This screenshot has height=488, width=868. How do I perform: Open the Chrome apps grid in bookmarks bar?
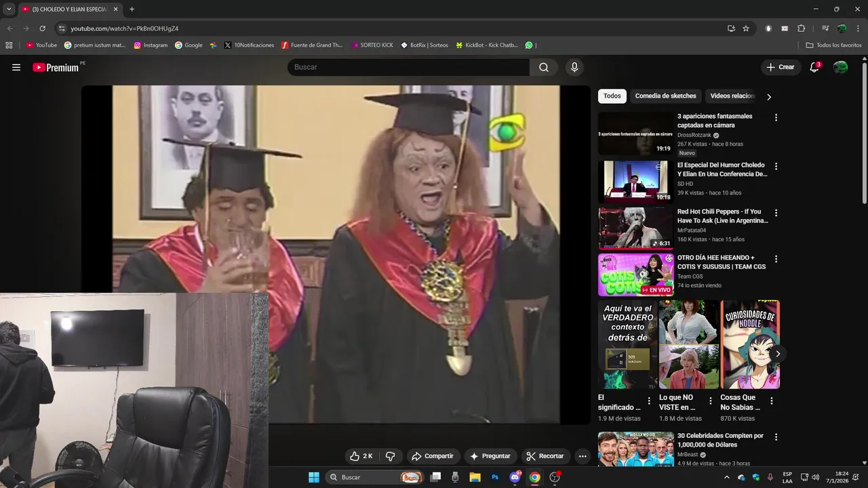click(x=9, y=45)
